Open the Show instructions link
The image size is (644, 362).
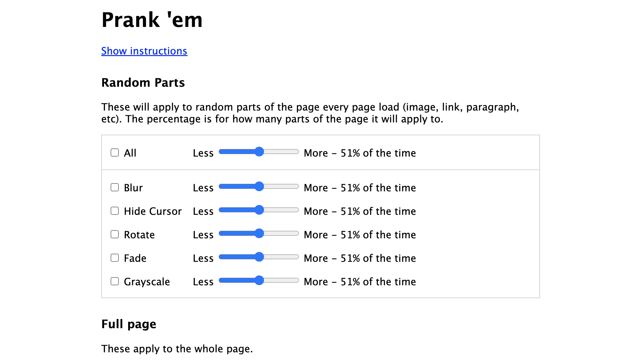(144, 51)
